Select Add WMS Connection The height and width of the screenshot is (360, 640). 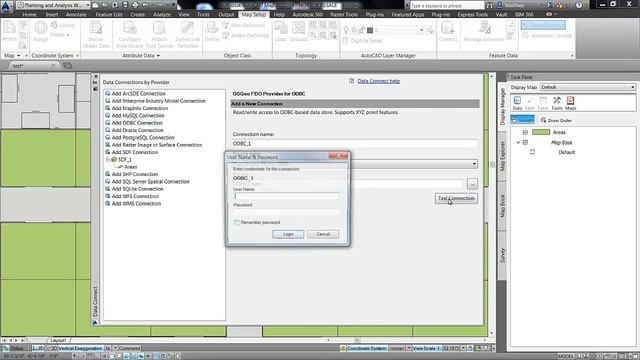[136, 204]
